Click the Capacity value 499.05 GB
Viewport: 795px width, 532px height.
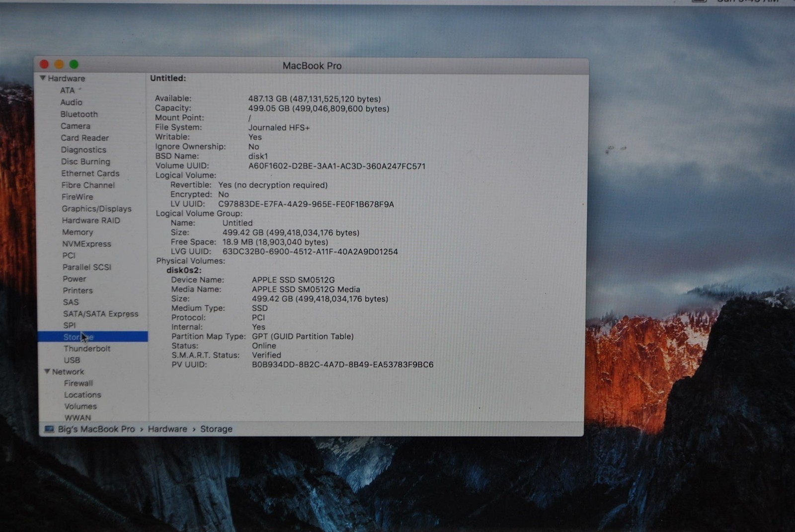pyautogui.click(x=318, y=108)
